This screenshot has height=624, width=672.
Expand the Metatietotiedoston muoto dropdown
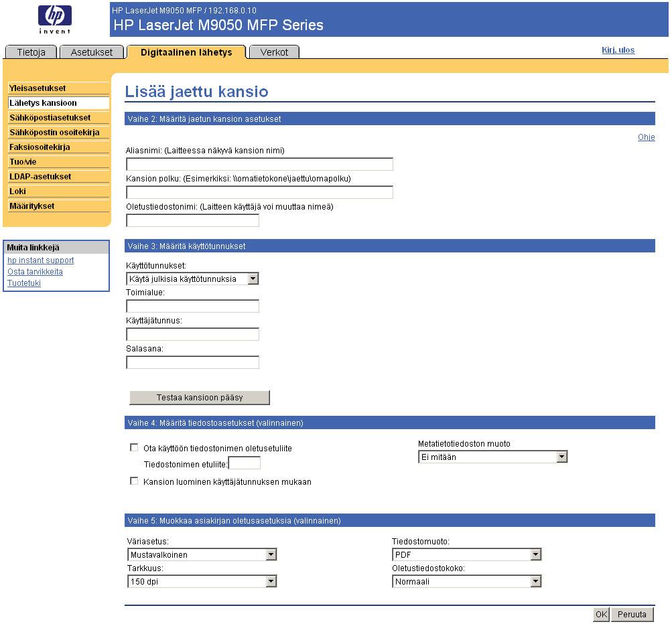point(493,457)
